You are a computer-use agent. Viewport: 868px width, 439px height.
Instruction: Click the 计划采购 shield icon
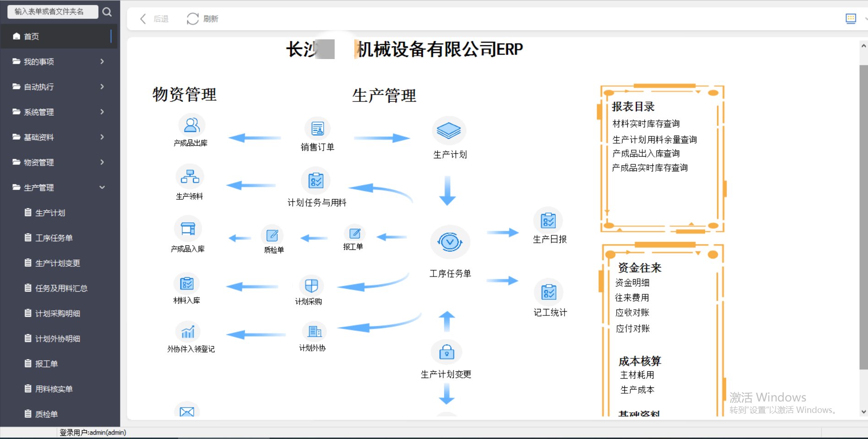[x=311, y=286]
